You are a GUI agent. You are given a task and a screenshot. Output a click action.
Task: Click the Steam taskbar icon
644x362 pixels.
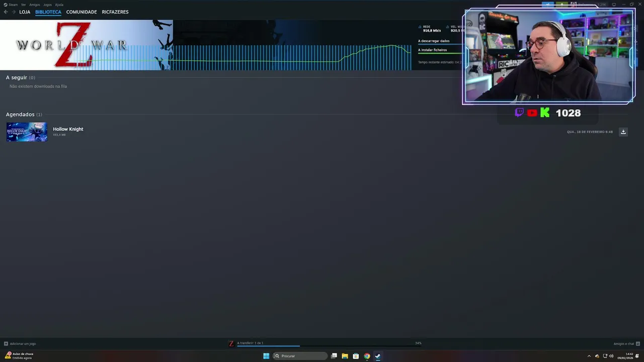378,356
